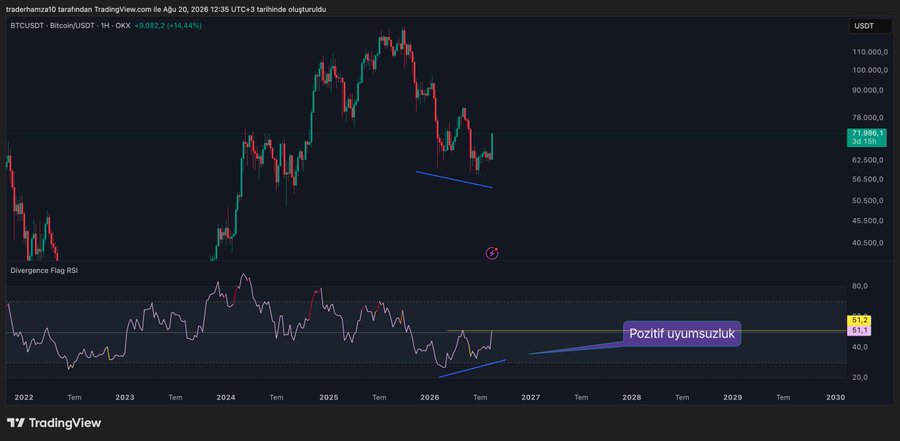The width and height of the screenshot is (900, 441).
Task: Click the 2029 time axis label
Action: point(732,397)
